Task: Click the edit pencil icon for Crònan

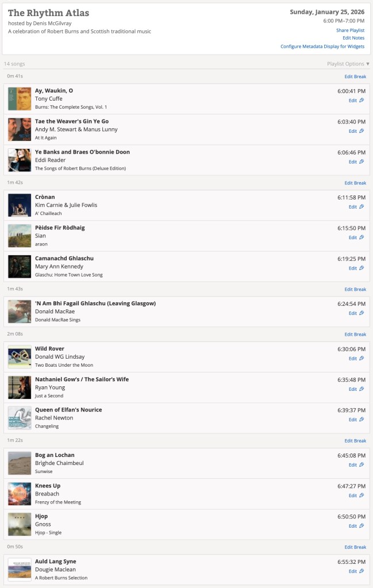Action: coord(362,207)
